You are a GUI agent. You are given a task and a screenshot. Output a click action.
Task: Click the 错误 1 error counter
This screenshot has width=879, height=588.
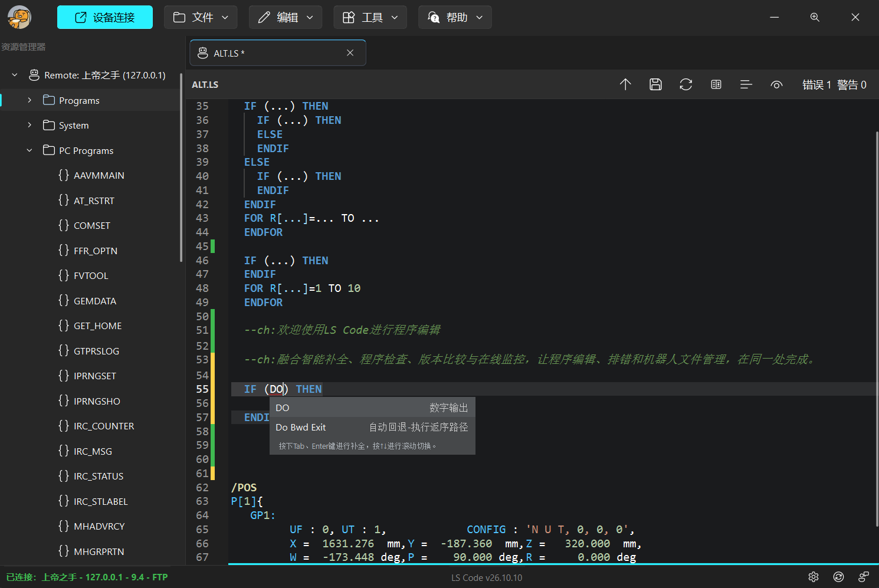[x=816, y=84]
